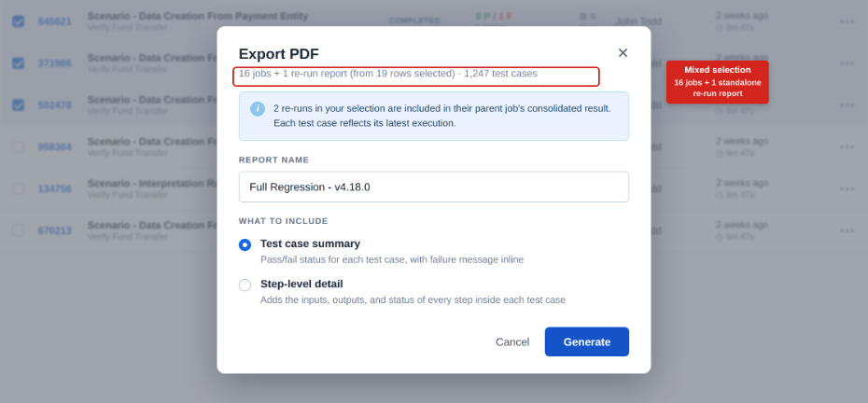Viewport: 868px width, 403px height.
Task: Click the Generate button
Action: click(x=587, y=341)
